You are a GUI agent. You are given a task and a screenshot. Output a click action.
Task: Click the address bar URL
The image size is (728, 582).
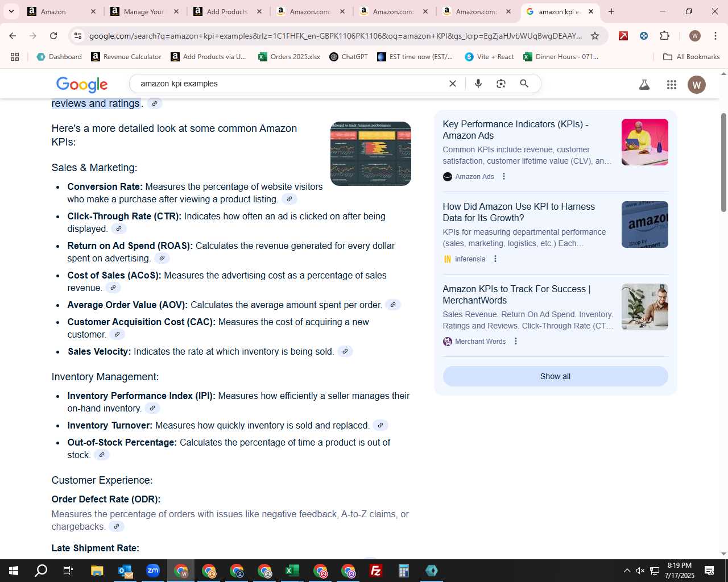336,36
